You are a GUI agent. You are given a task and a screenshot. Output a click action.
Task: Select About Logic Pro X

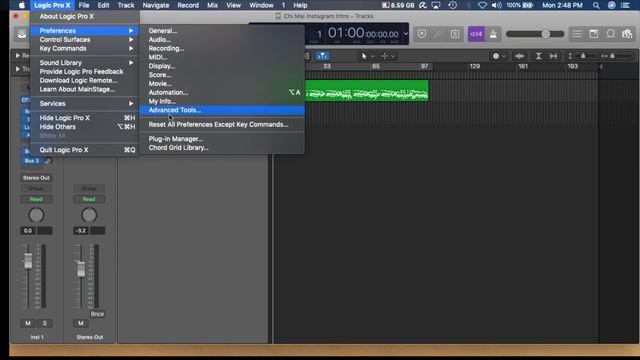pos(84,16)
